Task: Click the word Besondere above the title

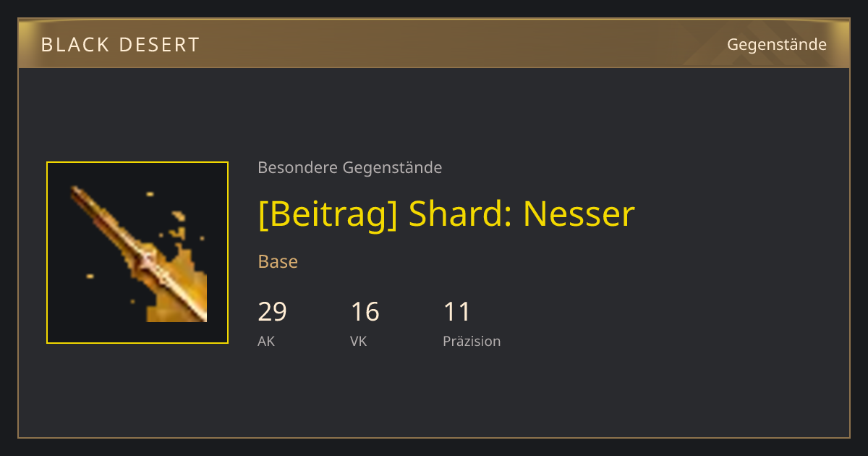Action: coord(297,168)
